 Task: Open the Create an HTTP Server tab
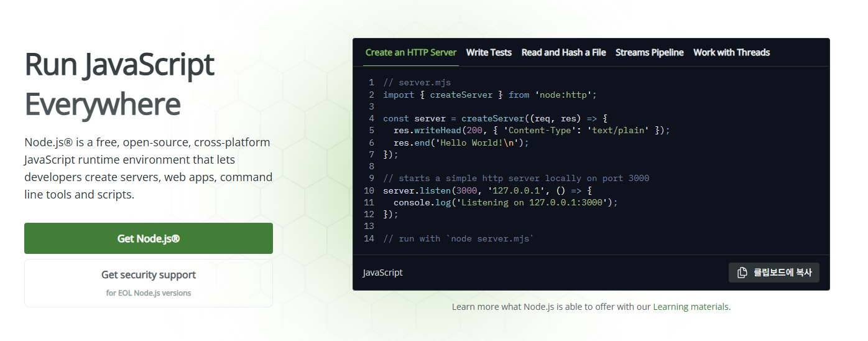point(411,52)
